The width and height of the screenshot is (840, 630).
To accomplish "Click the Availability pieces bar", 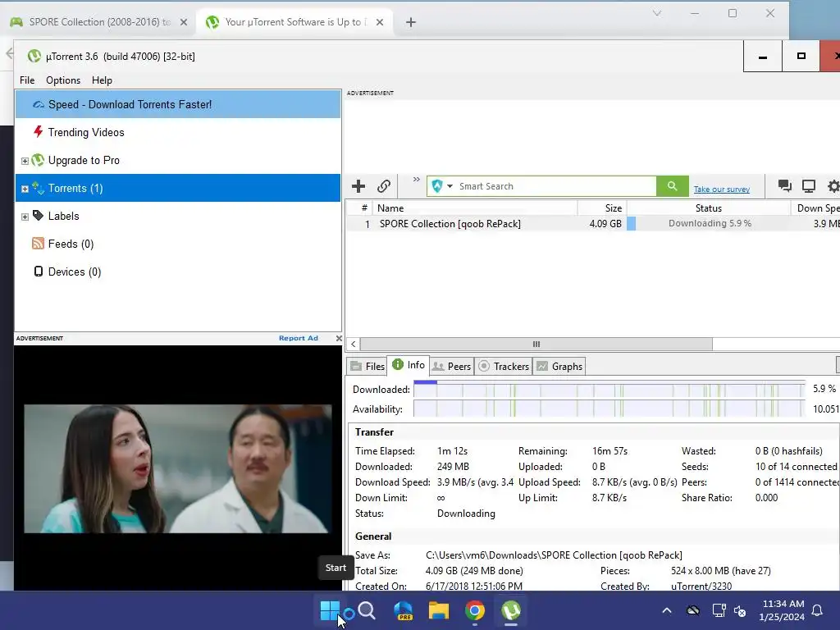I will click(x=609, y=409).
